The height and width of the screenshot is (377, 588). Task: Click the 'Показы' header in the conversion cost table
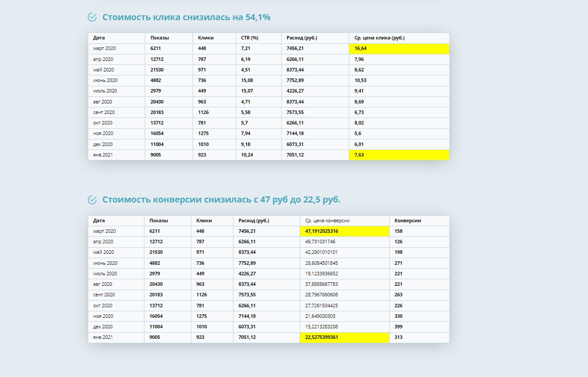point(159,221)
